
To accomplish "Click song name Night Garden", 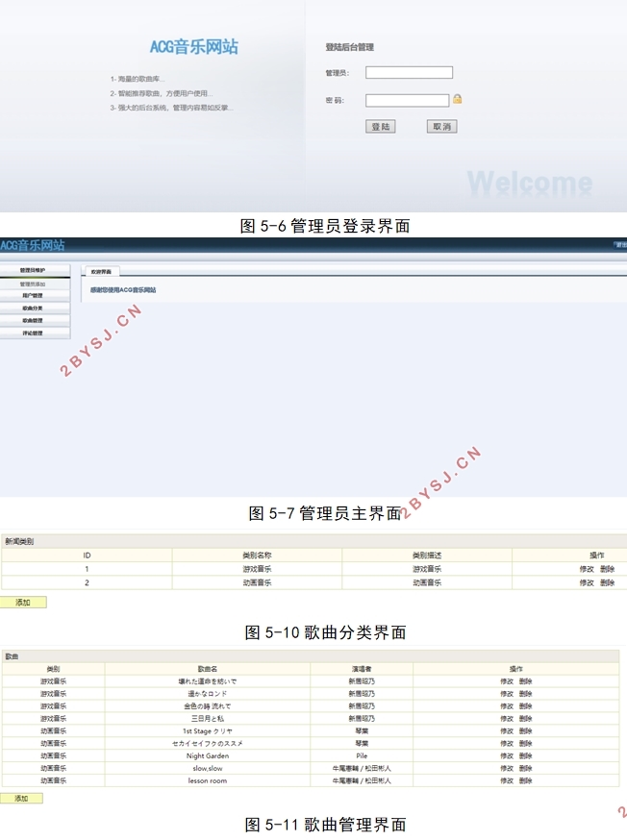I will coord(208,755).
